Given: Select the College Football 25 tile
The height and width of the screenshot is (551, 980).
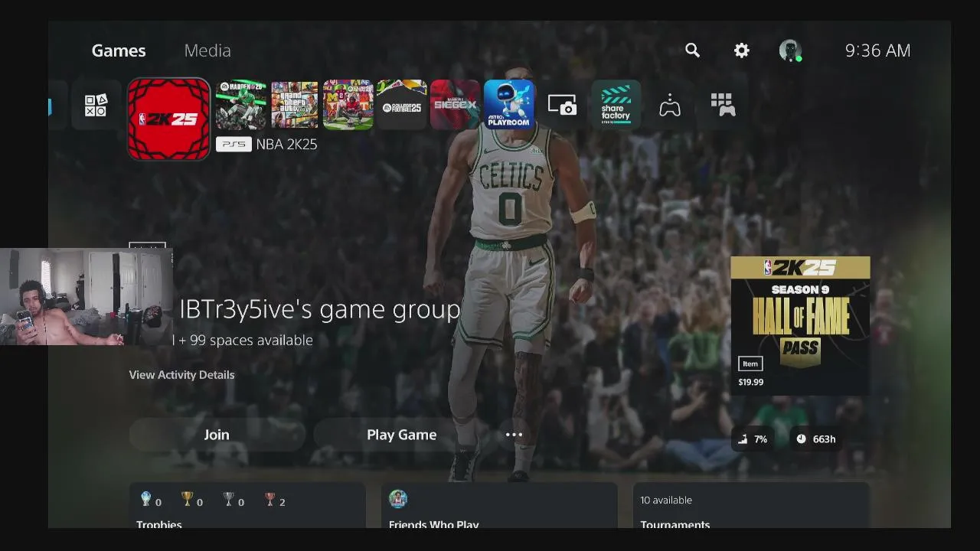Looking at the screenshot, I should click(x=402, y=105).
